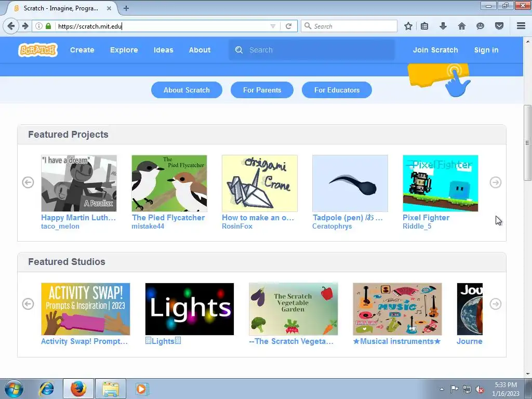Go forward with the browser forward arrow
Image resolution: width=532 pixels, height=399 pixels.
25,26
